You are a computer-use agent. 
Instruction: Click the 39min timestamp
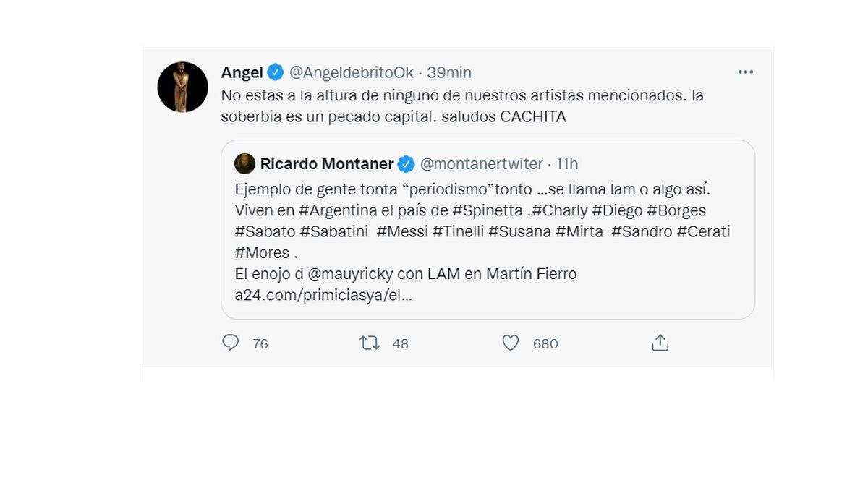coord(449,72)
